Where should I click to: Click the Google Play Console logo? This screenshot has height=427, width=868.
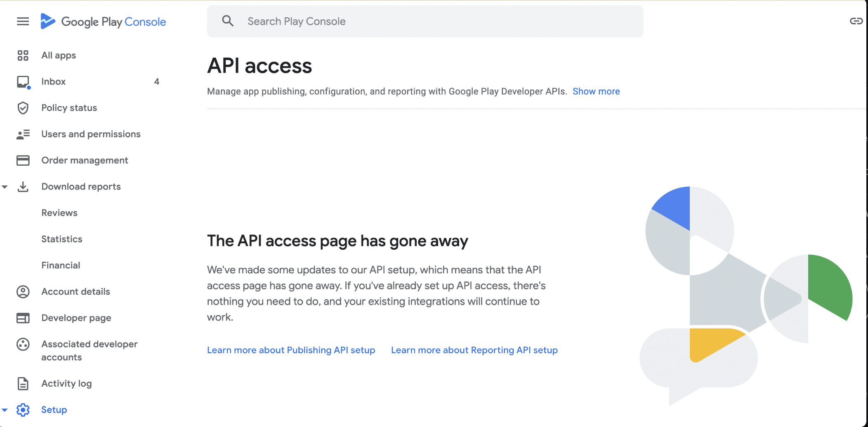[x=103, y=21]
